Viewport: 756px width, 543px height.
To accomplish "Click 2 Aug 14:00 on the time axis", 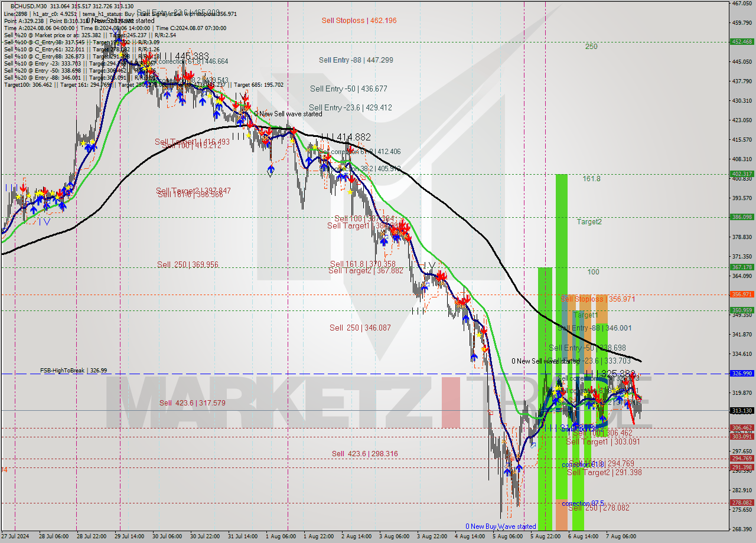I will coord(357,537).
